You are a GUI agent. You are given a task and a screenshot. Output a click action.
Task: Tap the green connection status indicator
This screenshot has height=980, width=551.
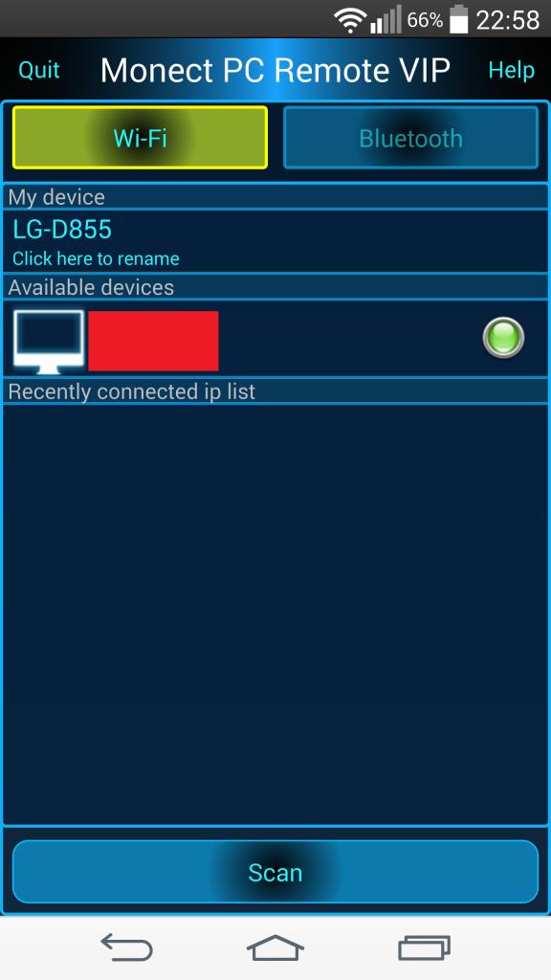[x=503, y=338]
